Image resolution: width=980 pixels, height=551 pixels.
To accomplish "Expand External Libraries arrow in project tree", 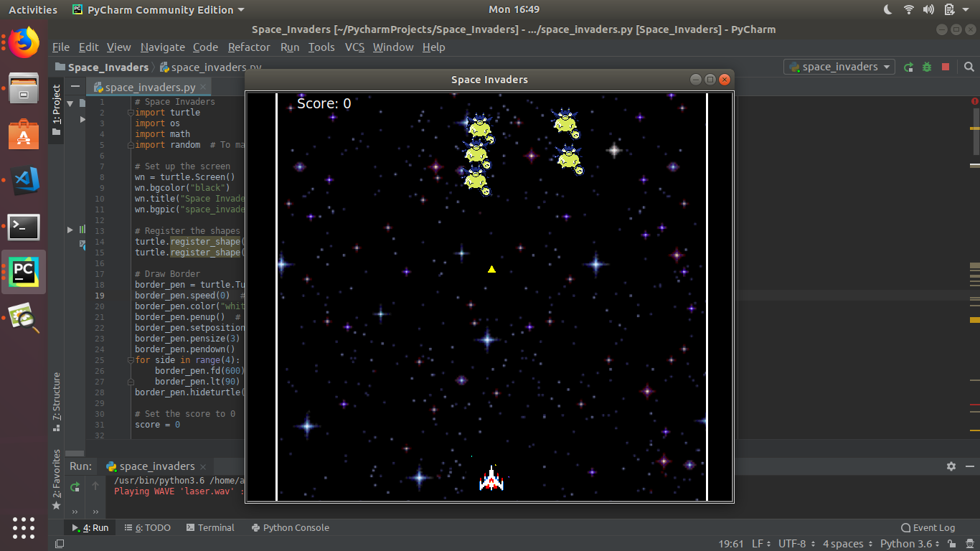I will tap(70, 230).
